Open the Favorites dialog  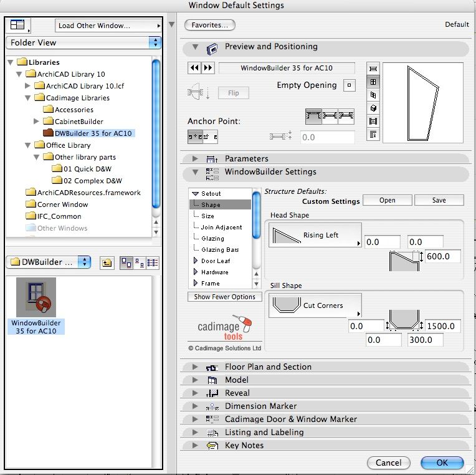point(210,25)
